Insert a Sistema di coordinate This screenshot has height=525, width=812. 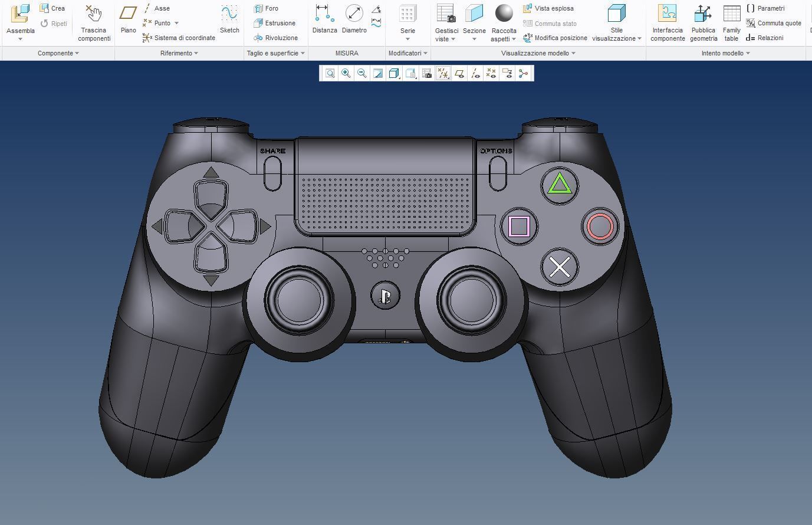[179, 38]
